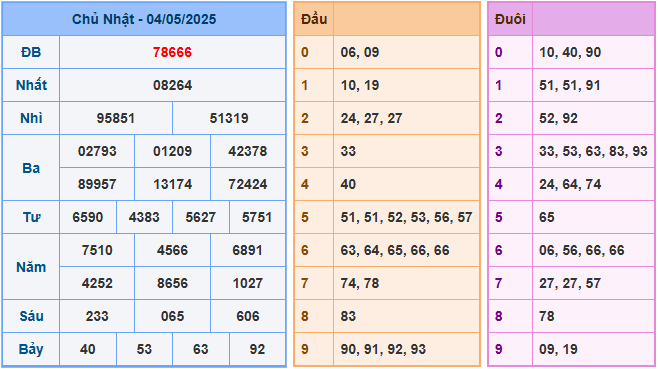Click the Ba prize number 42378
This screenshot has height=369, width=658.
(x=248, y=151)
